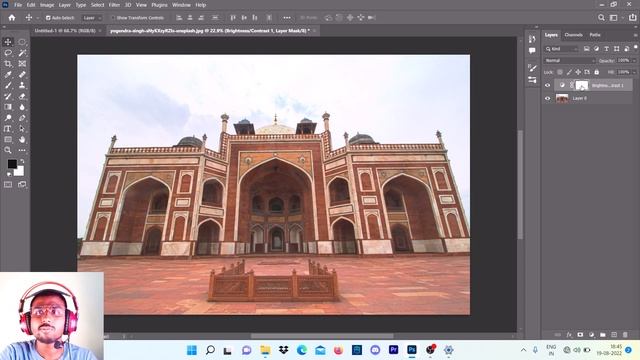Screen dimensions: 640x360
Task: Select the Rectangle shape tool
Action: (8, 140)
